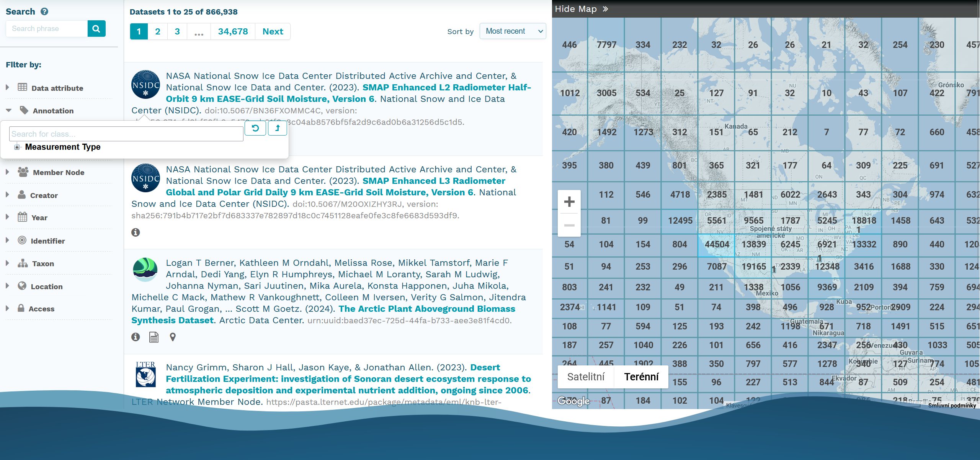Jump to last page 34,678
Screen dimensions: 980x460
[x=233, y=31]
